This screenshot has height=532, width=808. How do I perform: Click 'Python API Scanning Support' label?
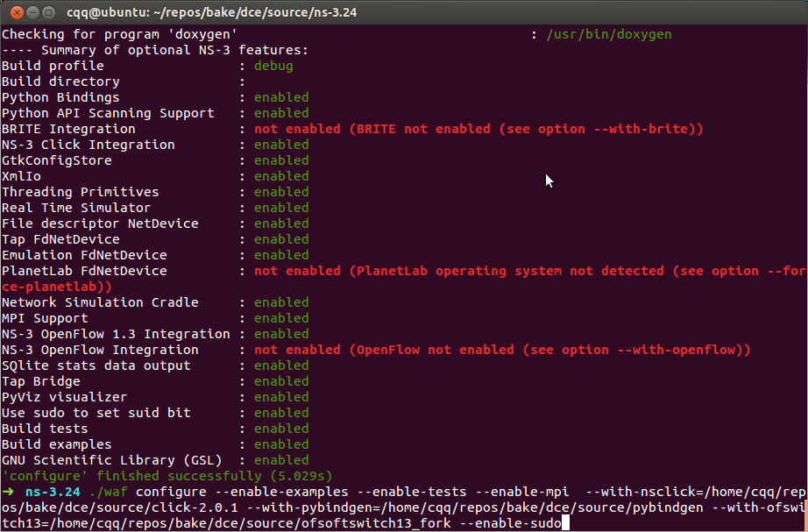(x=108, y=113)
